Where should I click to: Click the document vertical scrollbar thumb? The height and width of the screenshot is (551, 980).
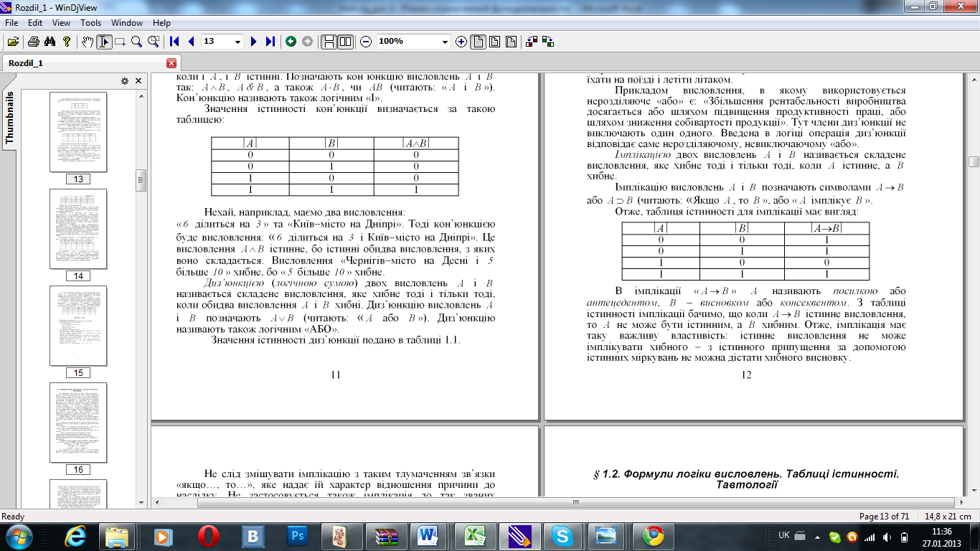coord(974,162)
